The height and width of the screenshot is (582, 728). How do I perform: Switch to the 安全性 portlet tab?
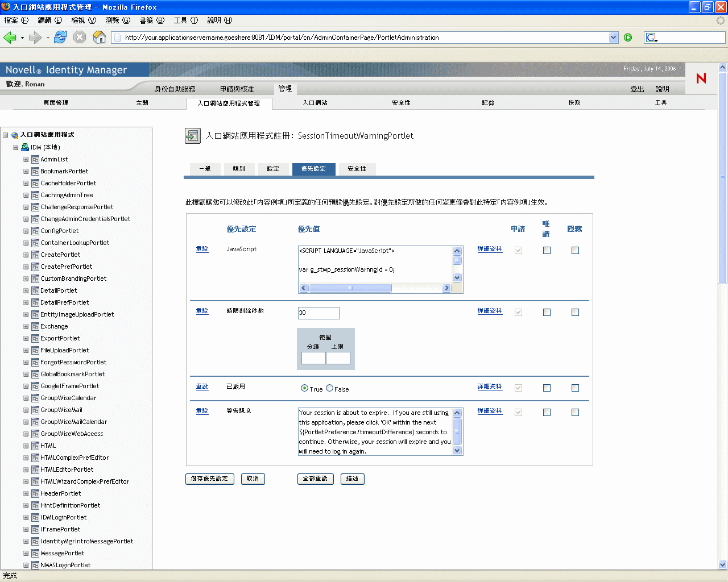tap(357, 169)
